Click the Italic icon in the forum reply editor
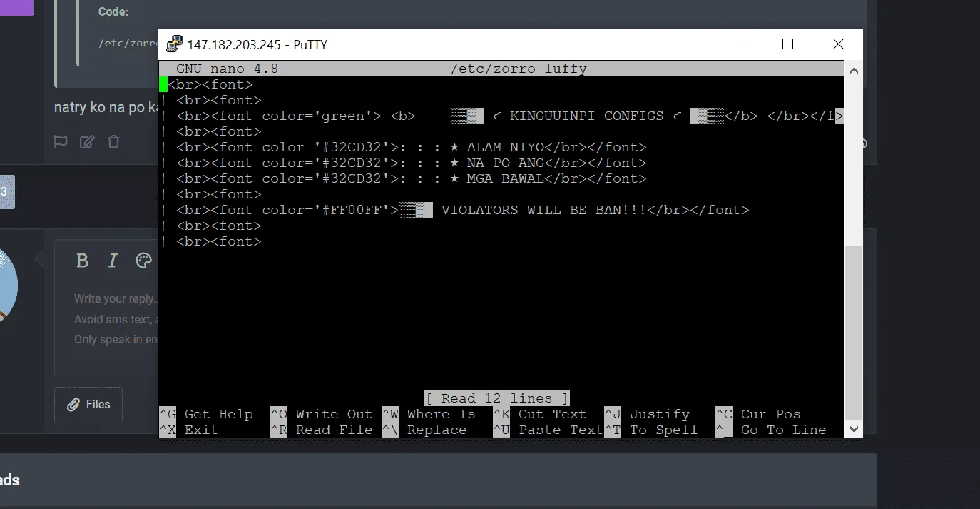The height and width of the screenshot is (509, 980). coord(112,261)
